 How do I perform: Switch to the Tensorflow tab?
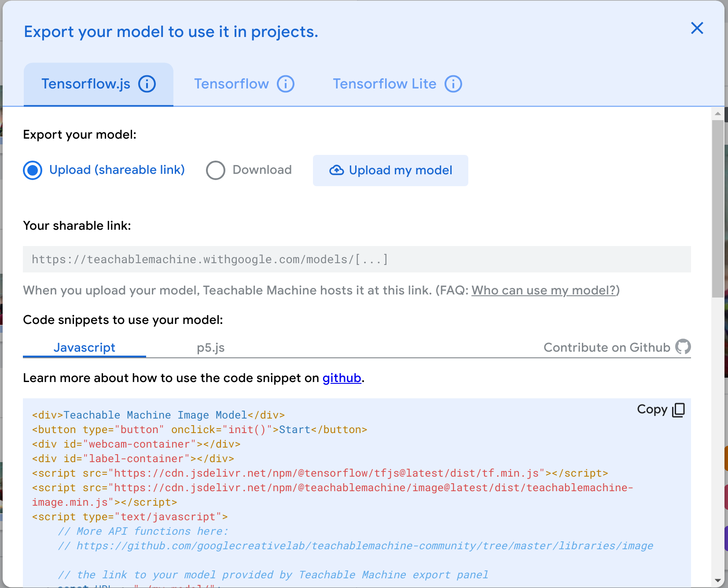(x=244, y=84)
